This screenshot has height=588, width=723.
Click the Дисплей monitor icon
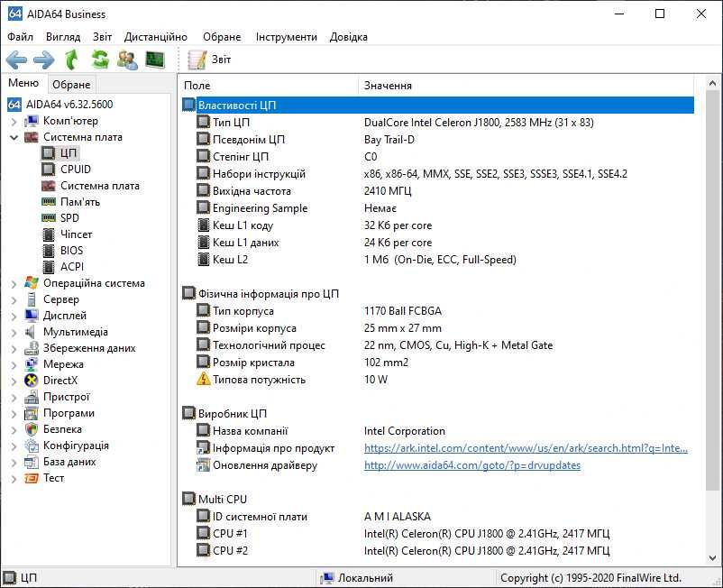(x=32, y=316)
